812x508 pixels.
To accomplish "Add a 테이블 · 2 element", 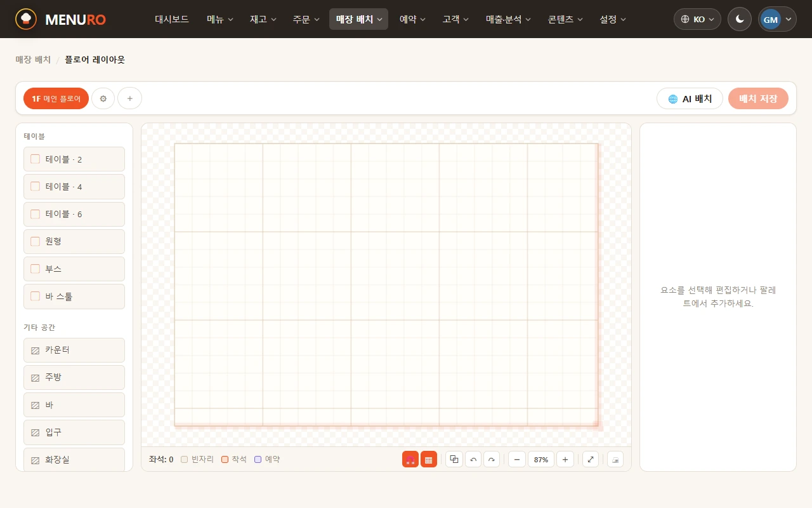I will click(x=74, y=159).
